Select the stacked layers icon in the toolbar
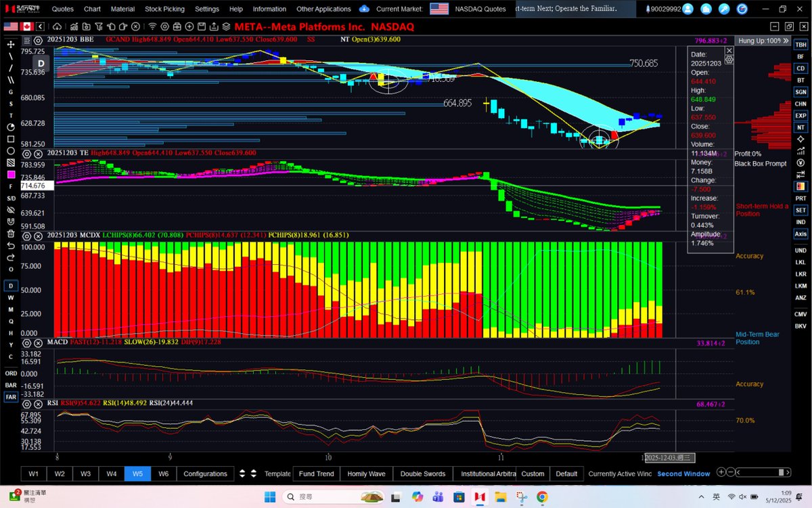The height and width of the screenshot is (508, 812). (x=226, y=26)
